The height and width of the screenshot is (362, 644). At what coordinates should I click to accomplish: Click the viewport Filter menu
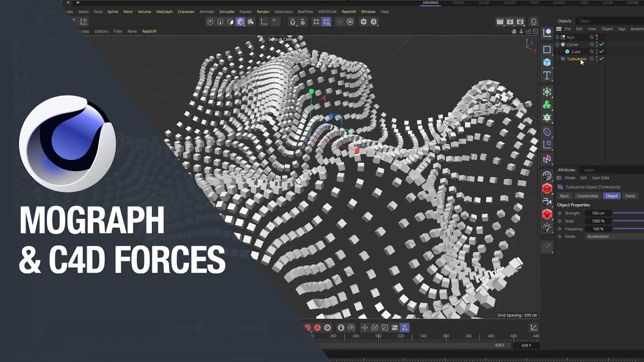pyautogui.click(x=118, y=31)
